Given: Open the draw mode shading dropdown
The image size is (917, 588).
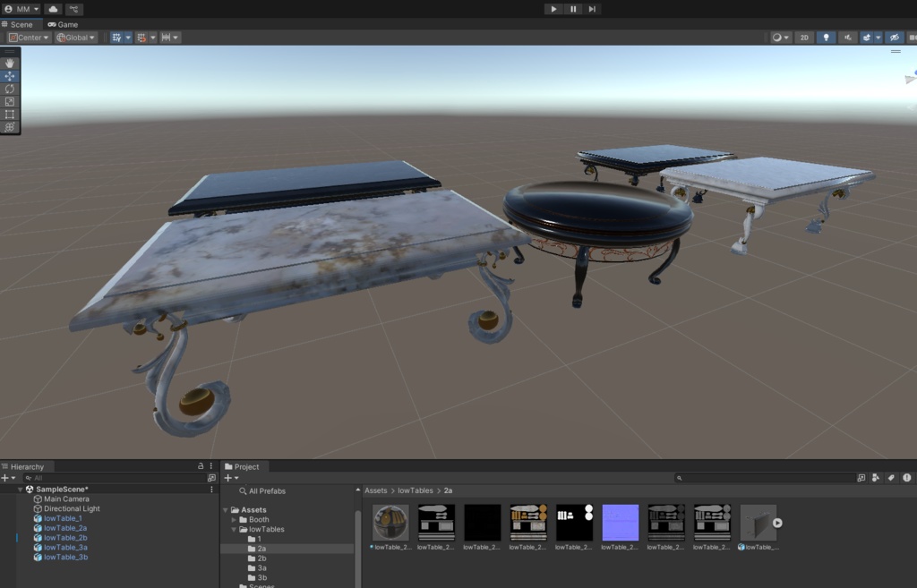Looking at the screenshot, I should pos(780,38).
